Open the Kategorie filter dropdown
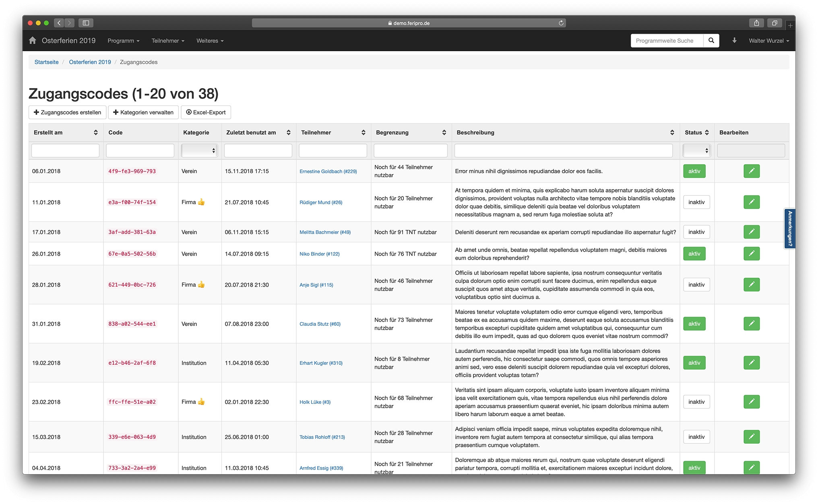Viewport: 818px width, 504px height. 200,151
